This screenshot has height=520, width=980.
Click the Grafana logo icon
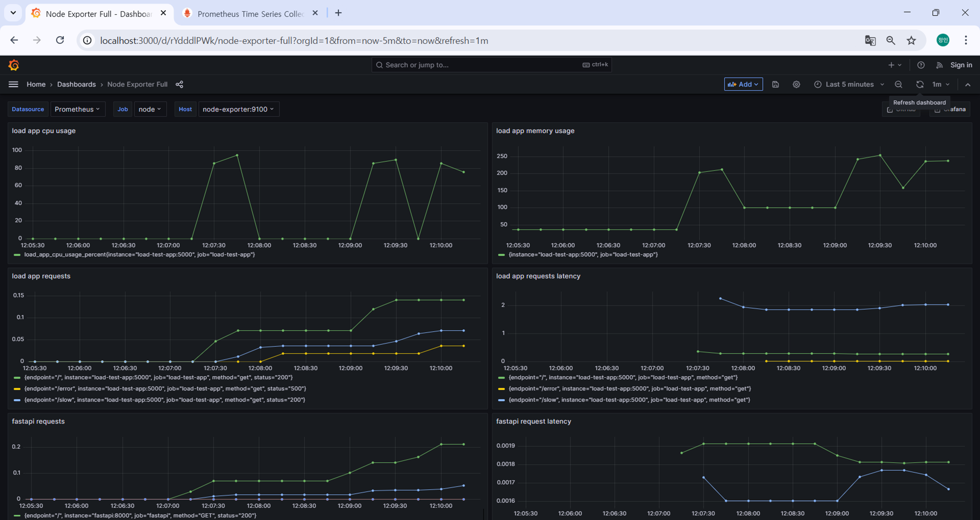[14, 65]
